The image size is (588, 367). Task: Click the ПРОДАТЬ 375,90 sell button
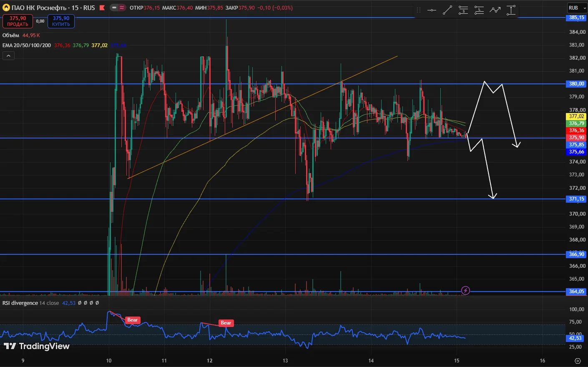pyautogui.click(x=18, y=21)
